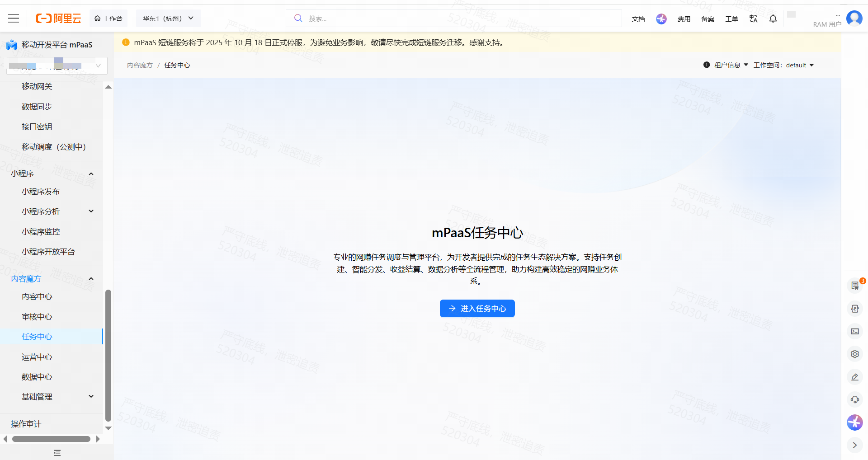Open the right-rail list icon with badge 3
The height and width of the screenshot is (460, 868).
coord(855,286)
